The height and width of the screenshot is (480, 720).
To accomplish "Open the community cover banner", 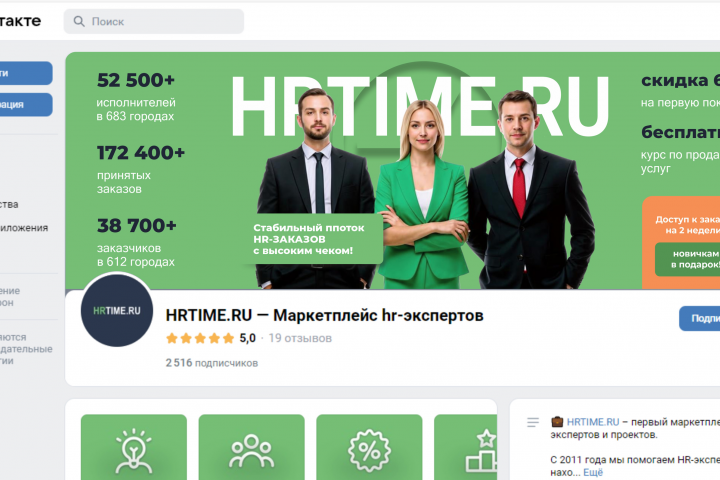I will tap(393, 170).
